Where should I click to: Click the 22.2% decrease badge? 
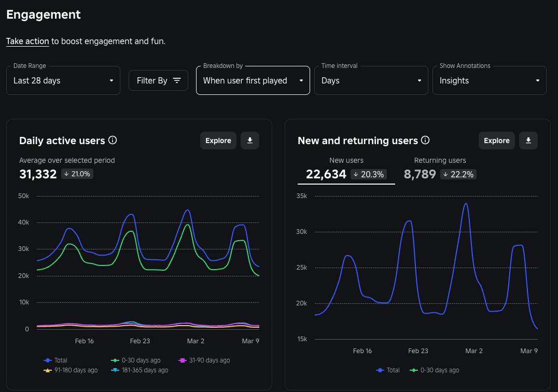pyautogui.click(x=458, y=174)
